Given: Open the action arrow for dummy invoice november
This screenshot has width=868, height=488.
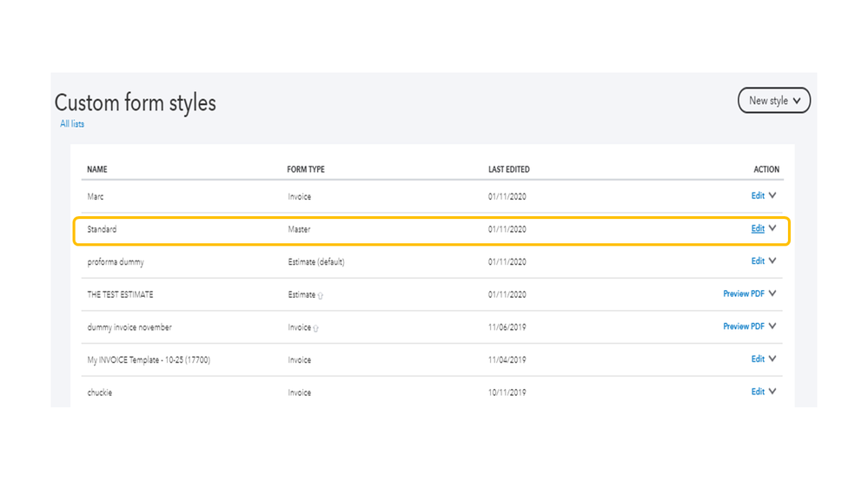Looking at the screenshot, I should (x=772, y=326).
